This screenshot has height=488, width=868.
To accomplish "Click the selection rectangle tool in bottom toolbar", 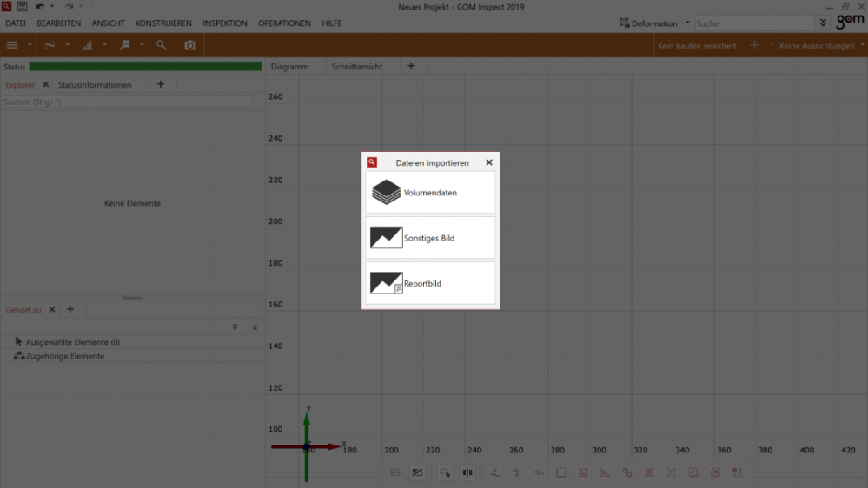I will pyautogui.click(x=445, y=472).
